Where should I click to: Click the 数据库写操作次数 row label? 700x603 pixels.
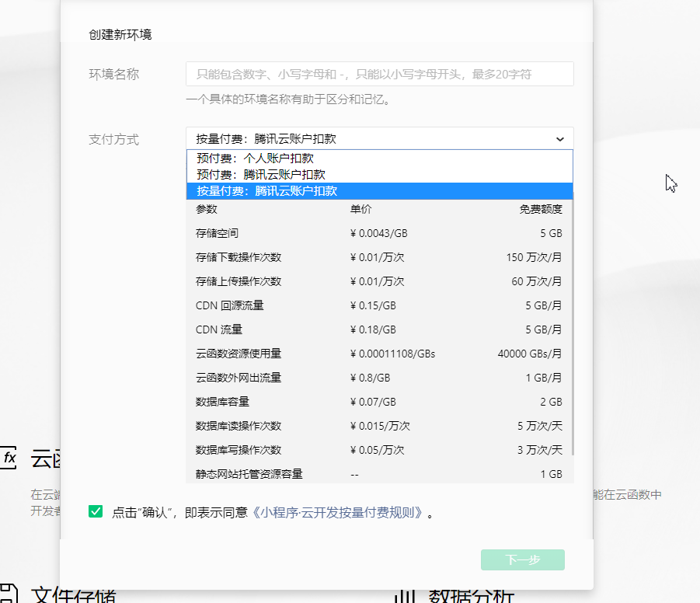point(239,450)
